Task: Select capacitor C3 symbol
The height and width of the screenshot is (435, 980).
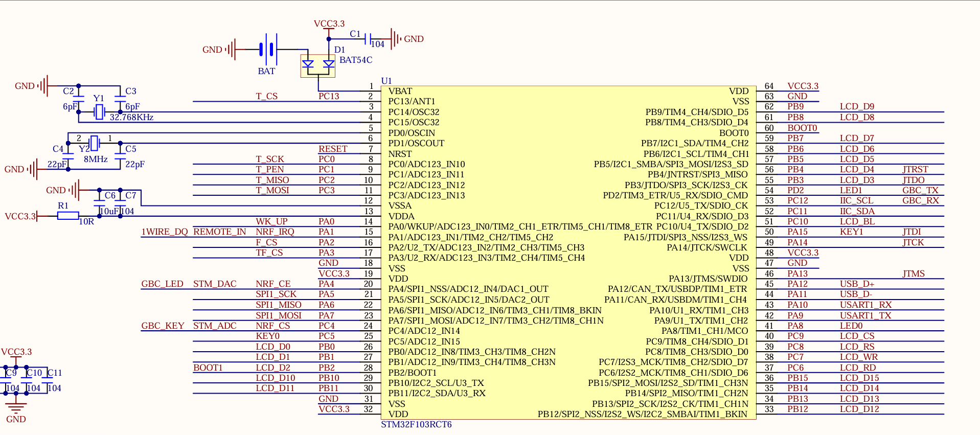Action: pyautogui.click(x=120, y=99)
